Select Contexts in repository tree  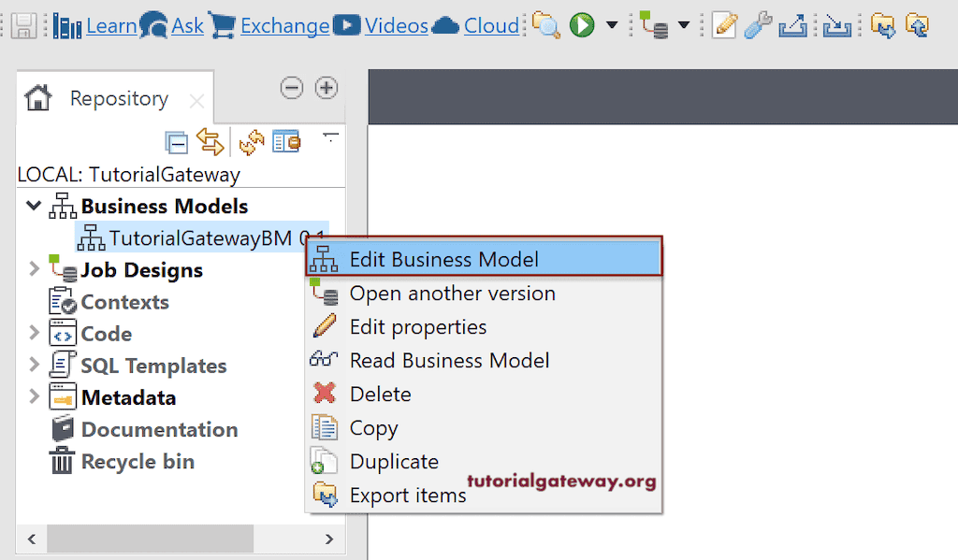click(x=124, y=302)
